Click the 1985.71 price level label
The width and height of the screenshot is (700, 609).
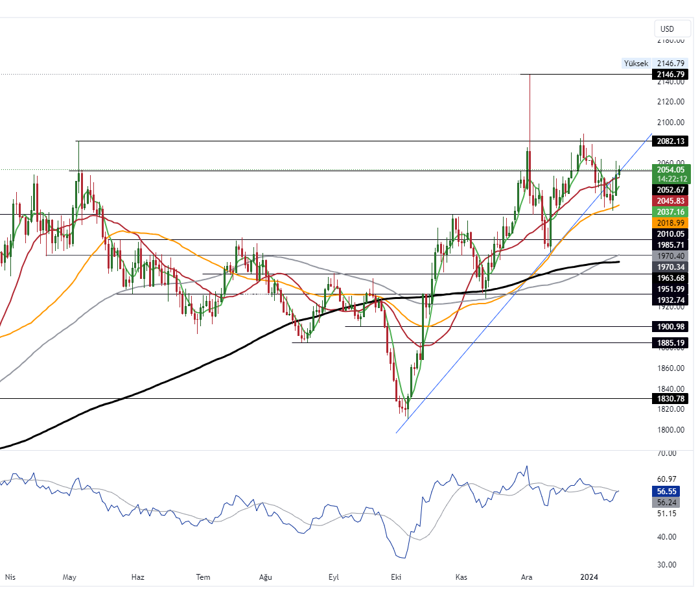click(670, 245)
